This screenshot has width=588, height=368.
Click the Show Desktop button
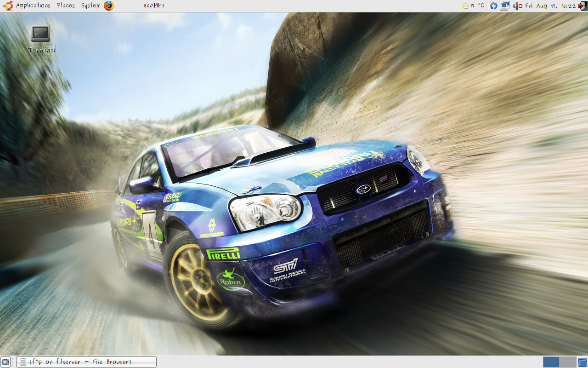(x=6, y=362)
